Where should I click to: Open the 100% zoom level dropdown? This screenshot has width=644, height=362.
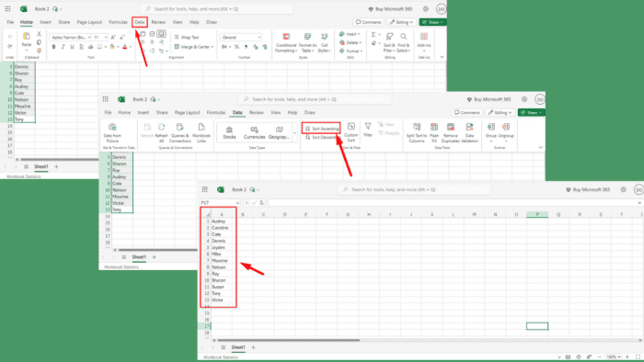pos(614,357)
